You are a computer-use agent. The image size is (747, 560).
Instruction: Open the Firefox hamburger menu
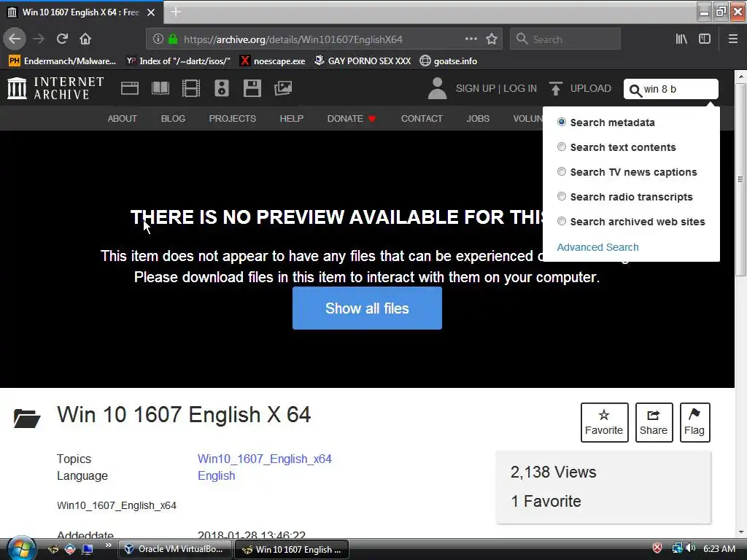[732, 39]
